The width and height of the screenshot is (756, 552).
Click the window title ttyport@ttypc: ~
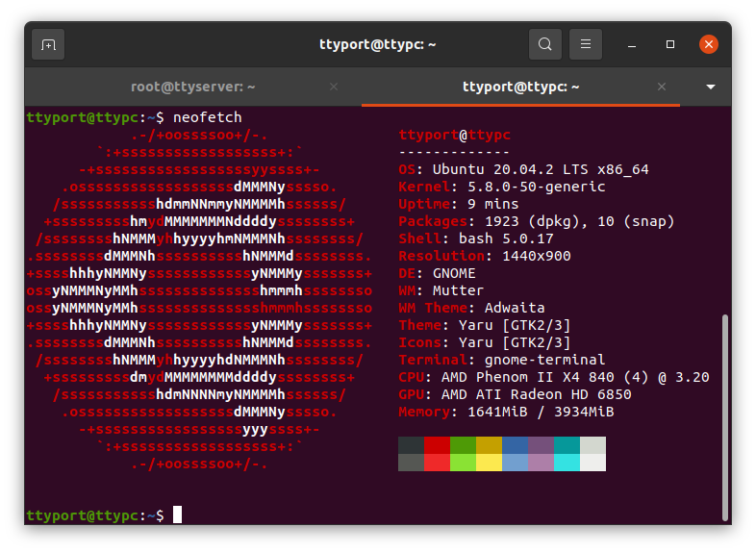[377, 44]
